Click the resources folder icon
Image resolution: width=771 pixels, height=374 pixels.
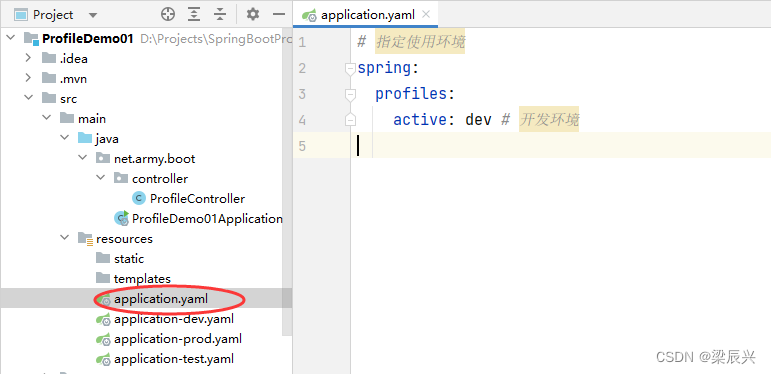coord(85,239)
